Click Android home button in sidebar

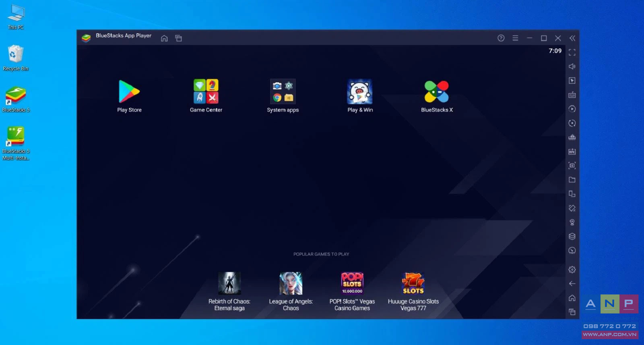(x=572, y=298)
